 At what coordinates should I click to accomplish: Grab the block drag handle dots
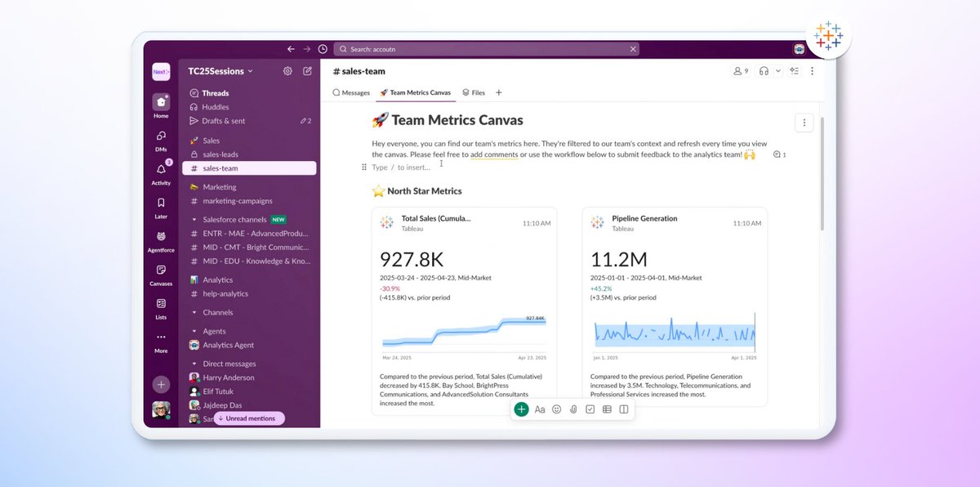click(364, 168)
